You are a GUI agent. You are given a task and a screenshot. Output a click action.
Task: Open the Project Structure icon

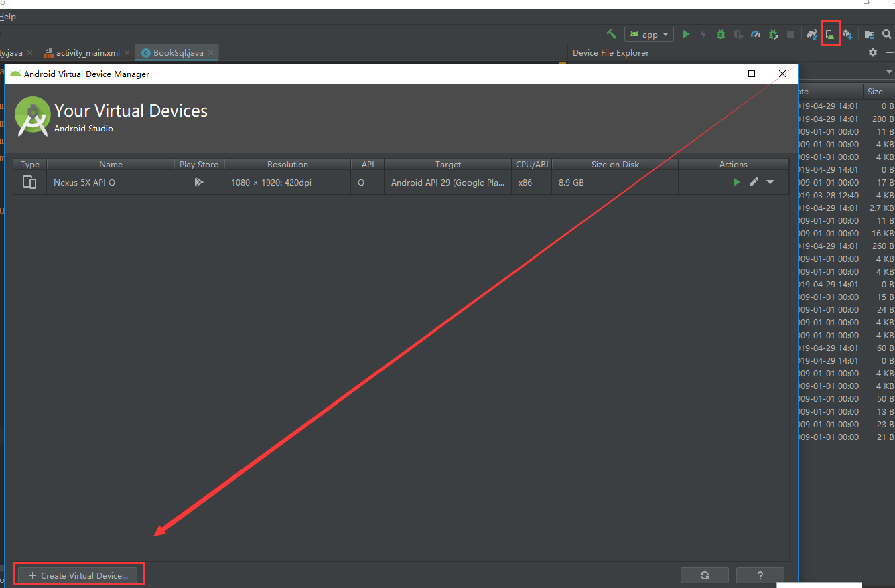870,34
